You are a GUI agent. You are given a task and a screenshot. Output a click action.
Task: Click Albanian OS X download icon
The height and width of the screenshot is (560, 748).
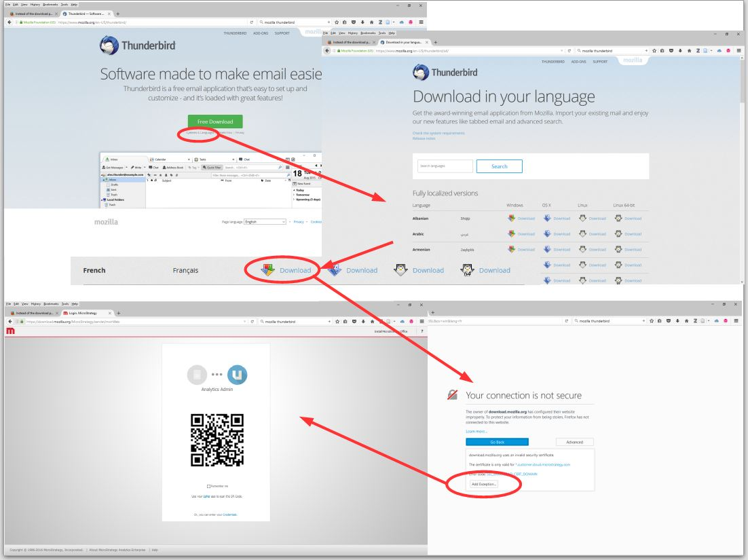(547, 218)
